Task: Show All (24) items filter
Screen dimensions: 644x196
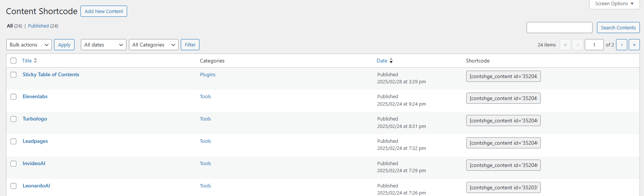Action: (15, 26)
